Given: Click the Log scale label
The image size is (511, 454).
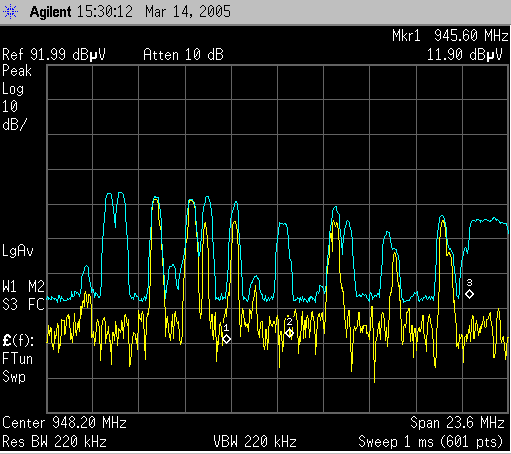Looking at the screenshot, I should (x=13, y=89).
